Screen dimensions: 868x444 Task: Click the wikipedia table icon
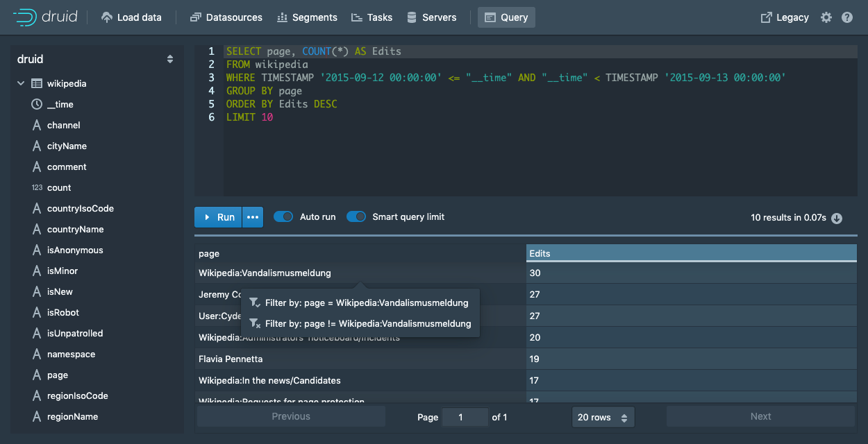37,84
